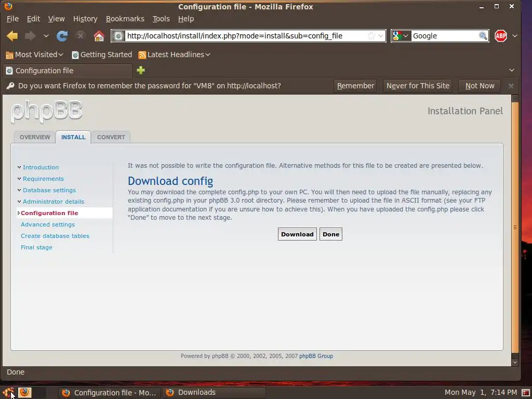
Task: Open the Bookmarks menu
Action: pos(125,19)
